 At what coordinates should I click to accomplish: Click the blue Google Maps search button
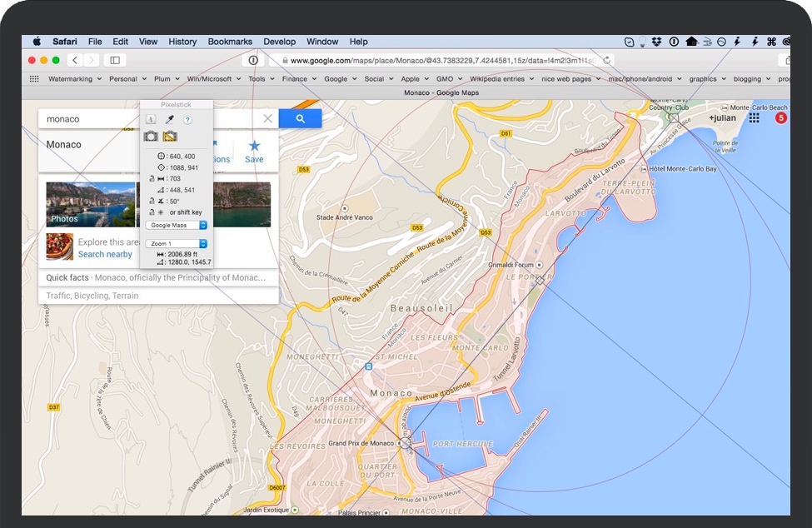(300, 119)
